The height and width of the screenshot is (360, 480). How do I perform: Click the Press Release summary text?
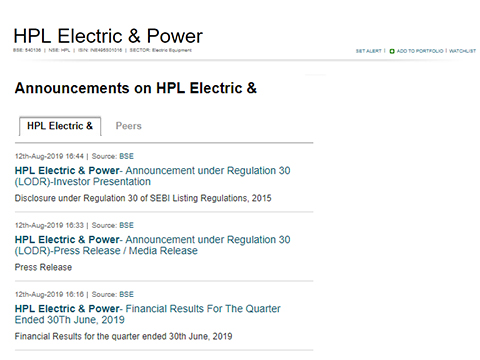pos(43,267)
